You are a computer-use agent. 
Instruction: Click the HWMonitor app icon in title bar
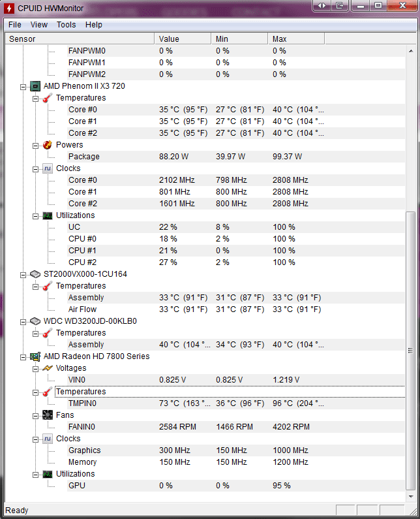8,7
